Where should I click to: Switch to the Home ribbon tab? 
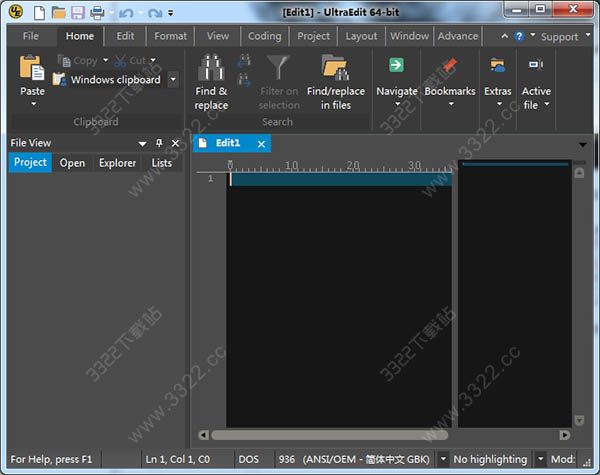(x=80, y=36)
